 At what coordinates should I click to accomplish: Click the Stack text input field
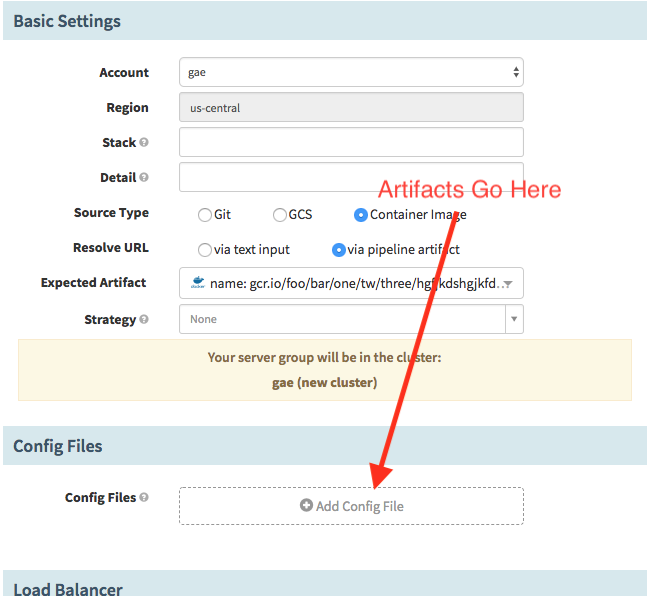tap(351, 142)
